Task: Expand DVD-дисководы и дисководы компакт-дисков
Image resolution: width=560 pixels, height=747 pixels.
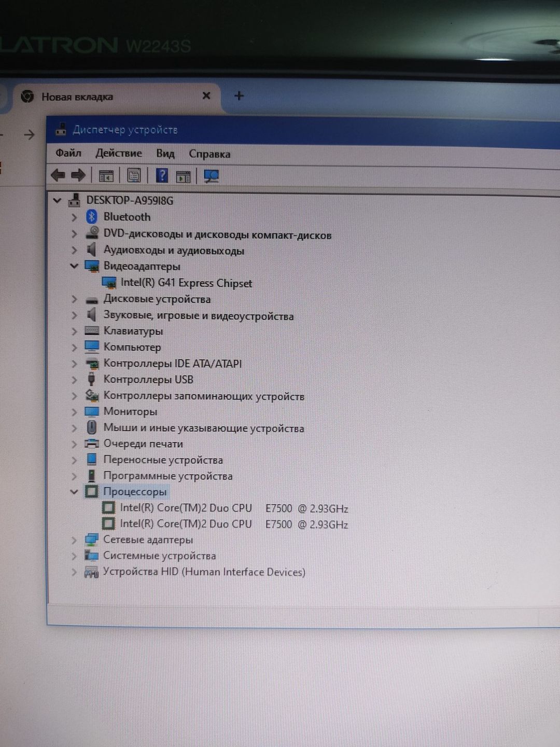Action: pos(74,234)
